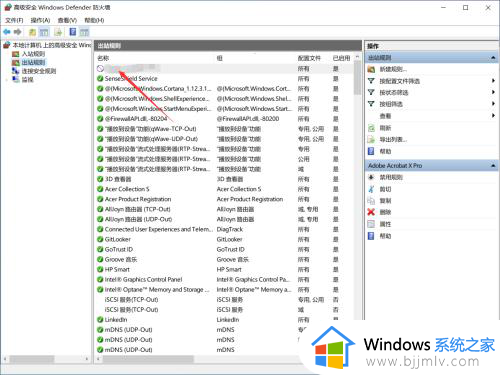500x375 pixels.
Task: Expand the 查看 (View) submenu arrow
Action: pos(493,116)
